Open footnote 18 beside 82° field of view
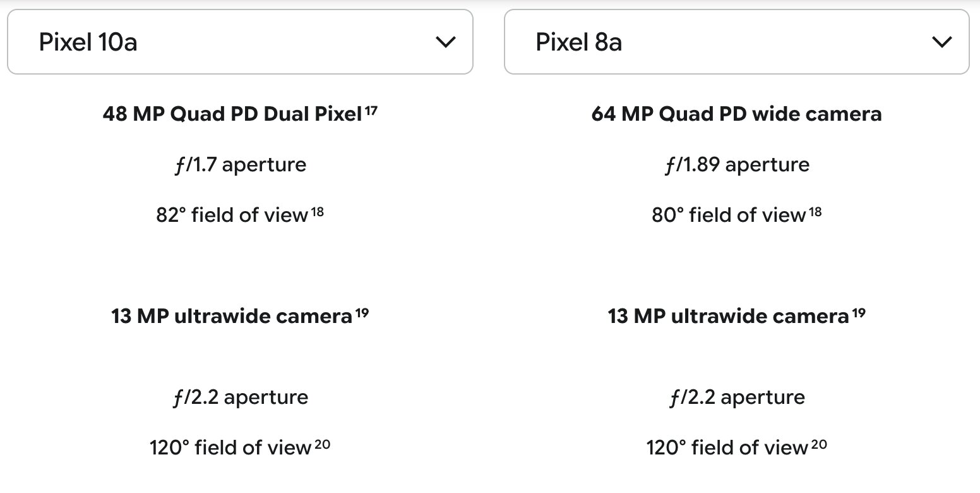Screen dimensions: 980x493 click(317, 211)
